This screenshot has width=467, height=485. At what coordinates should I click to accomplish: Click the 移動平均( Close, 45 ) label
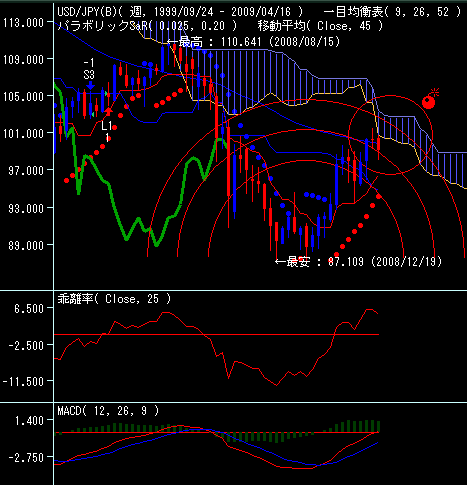point(320,26)
